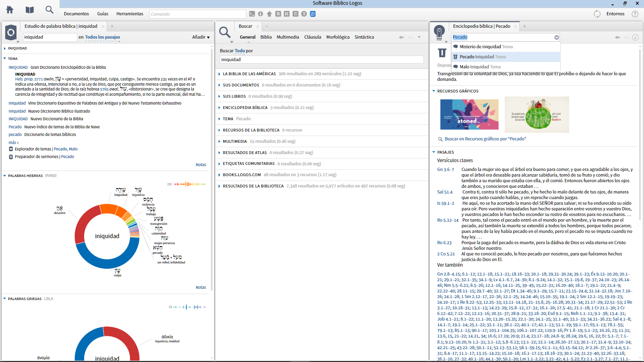Click the sync refresh icon

597,14
